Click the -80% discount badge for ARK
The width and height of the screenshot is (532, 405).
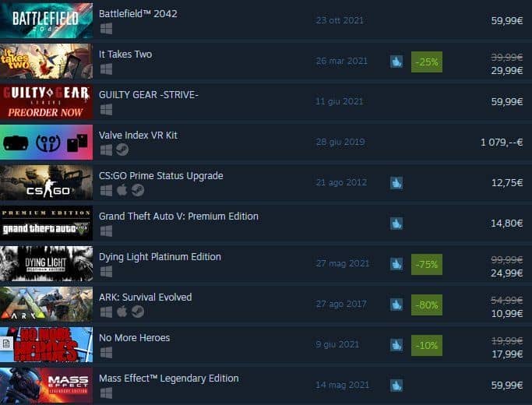click(427, 305)
